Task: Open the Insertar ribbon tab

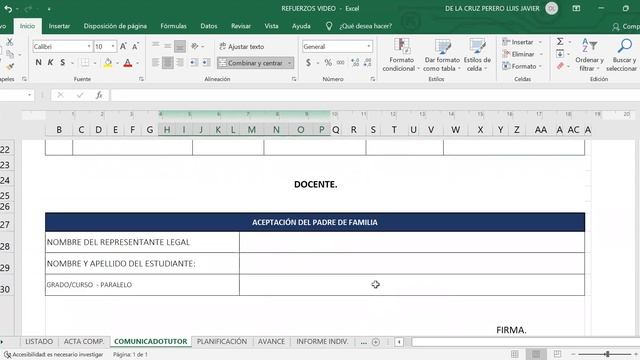Action: [x=59, y=26]
